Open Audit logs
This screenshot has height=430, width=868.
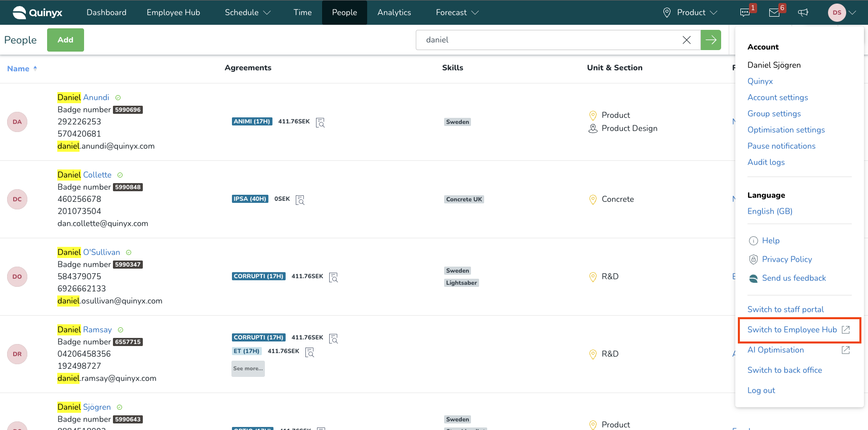[x=766, y=162]
